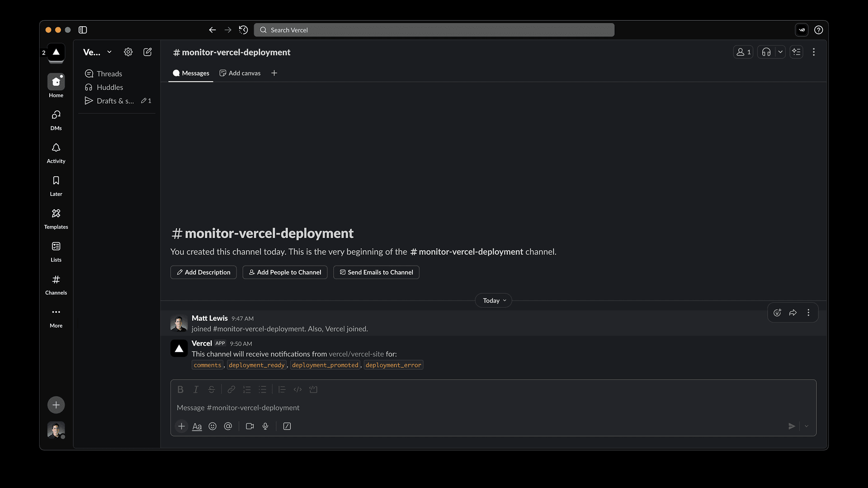Start a huddle with headphones icon

766,52
